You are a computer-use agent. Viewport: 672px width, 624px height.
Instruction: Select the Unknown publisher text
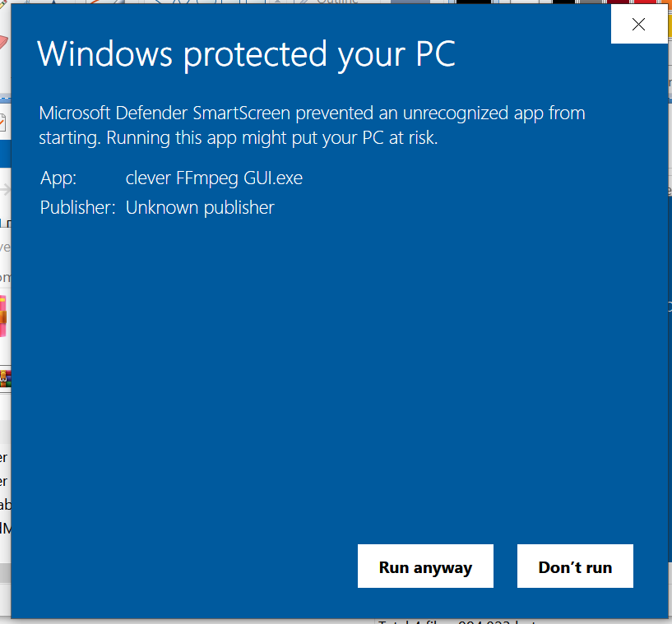point(200,208)
